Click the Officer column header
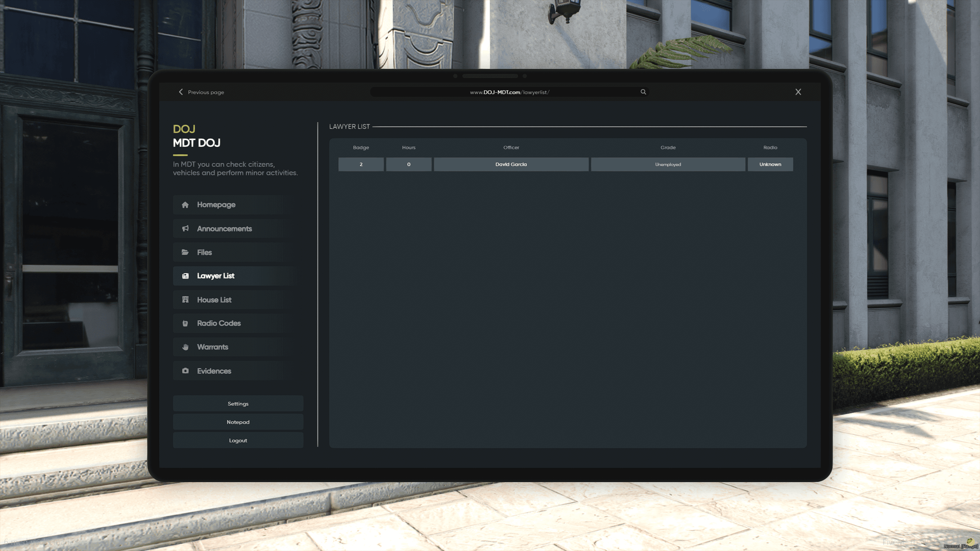The height and width of the screenshot is (551, 980). click(x=511, y=147)
